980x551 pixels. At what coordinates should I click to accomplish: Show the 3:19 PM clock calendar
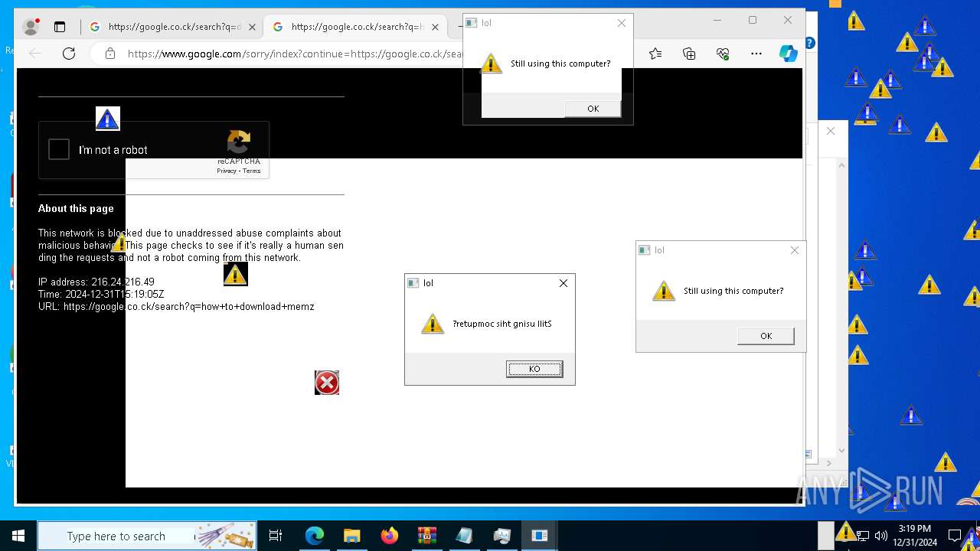(x=915, y=536)
